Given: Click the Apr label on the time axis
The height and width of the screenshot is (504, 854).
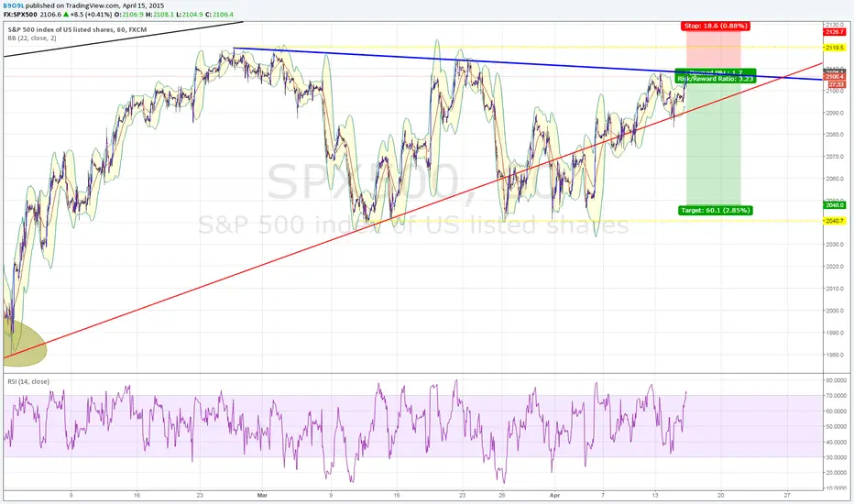Looking at the screenshot, I should click(554, 495).
